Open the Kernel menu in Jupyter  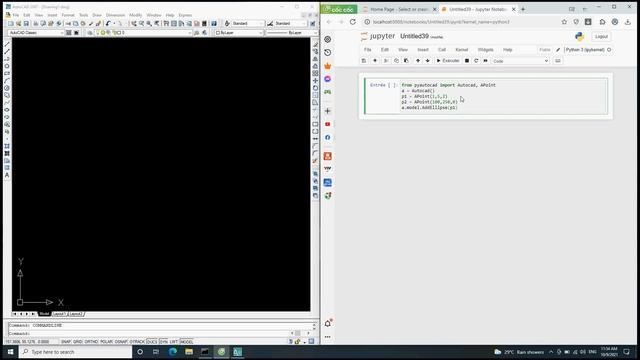(462, 50)
